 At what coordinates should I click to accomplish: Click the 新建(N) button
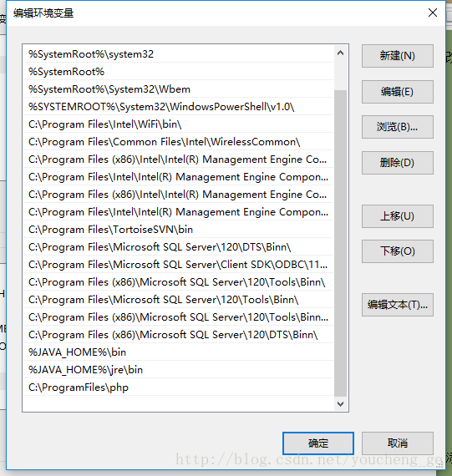(x=398, y=56)
